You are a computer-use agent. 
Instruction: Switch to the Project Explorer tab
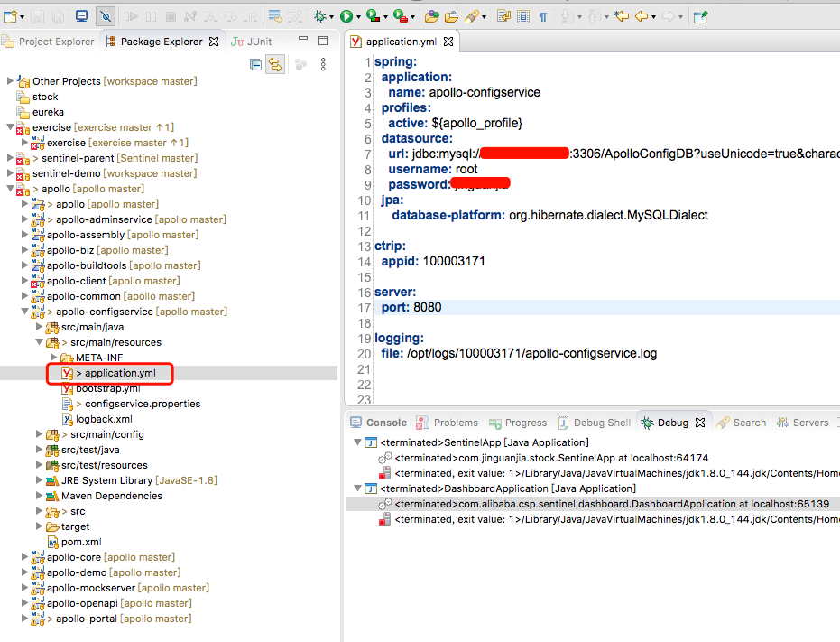pos(48,42)
